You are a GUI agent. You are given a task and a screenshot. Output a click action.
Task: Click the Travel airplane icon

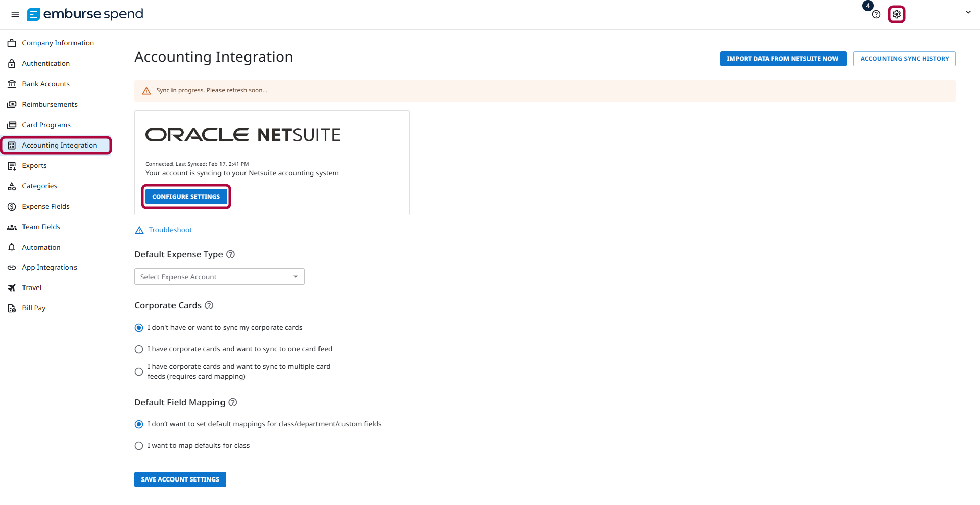click(x=12, y=287)
